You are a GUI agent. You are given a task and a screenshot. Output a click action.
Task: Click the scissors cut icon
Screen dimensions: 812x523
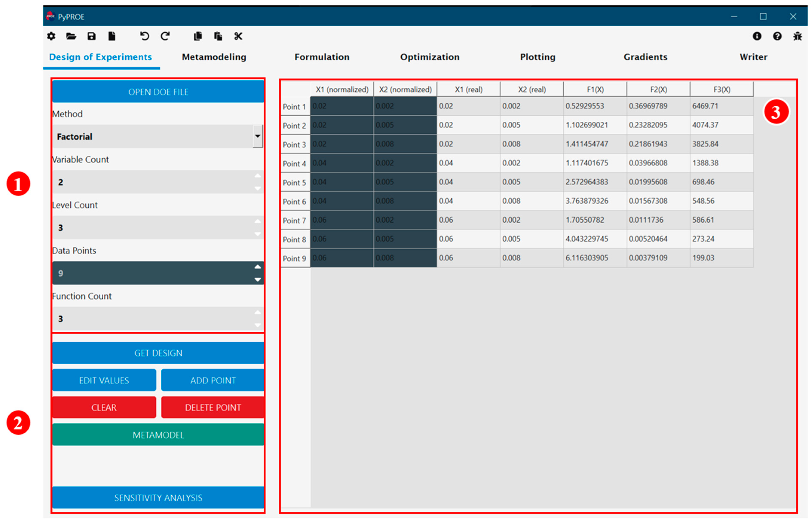click(238, 36)
